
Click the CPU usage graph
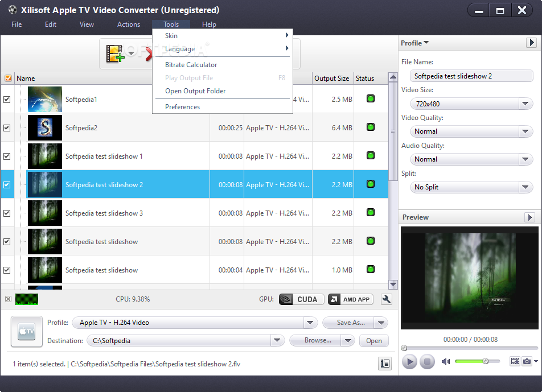tap(27, 299)
